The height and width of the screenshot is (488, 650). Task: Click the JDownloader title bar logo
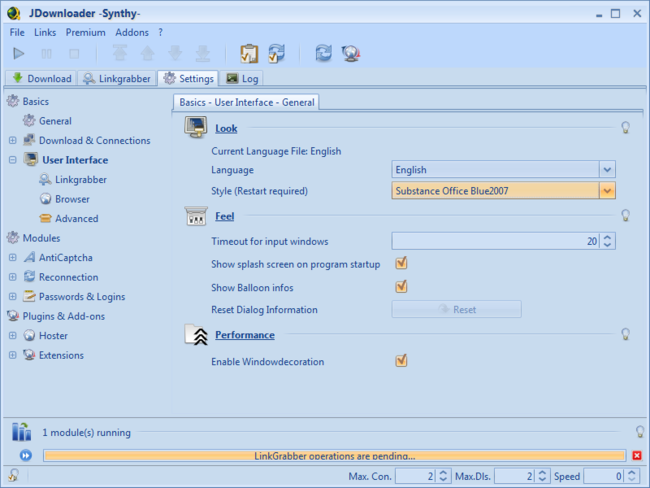coord(14,13)
